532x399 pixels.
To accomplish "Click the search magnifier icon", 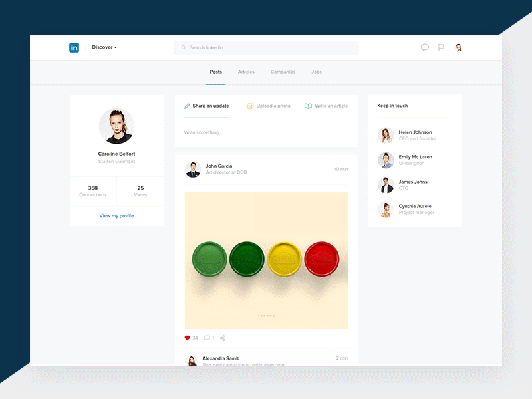I will coord(184,47).
